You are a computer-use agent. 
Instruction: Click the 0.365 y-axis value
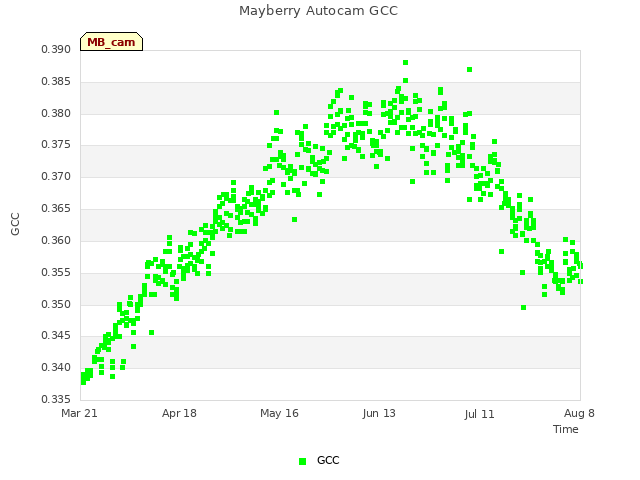click(x=56, y=208)
